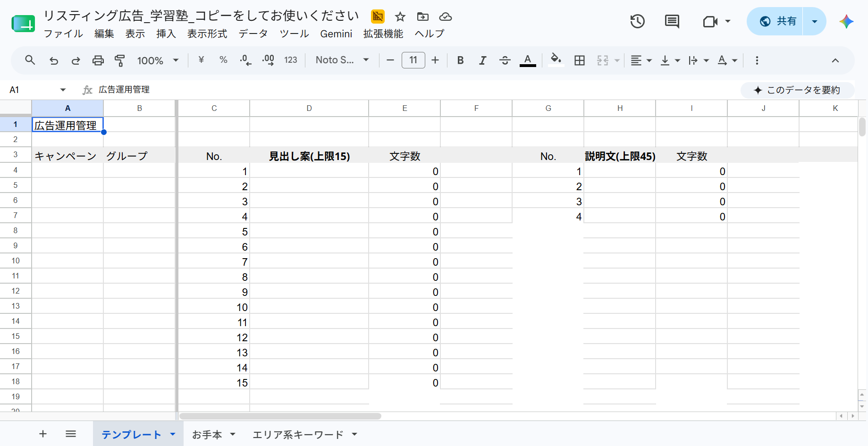
Task: Open the Noto S... font dropdown
Action: coord(342,60)
